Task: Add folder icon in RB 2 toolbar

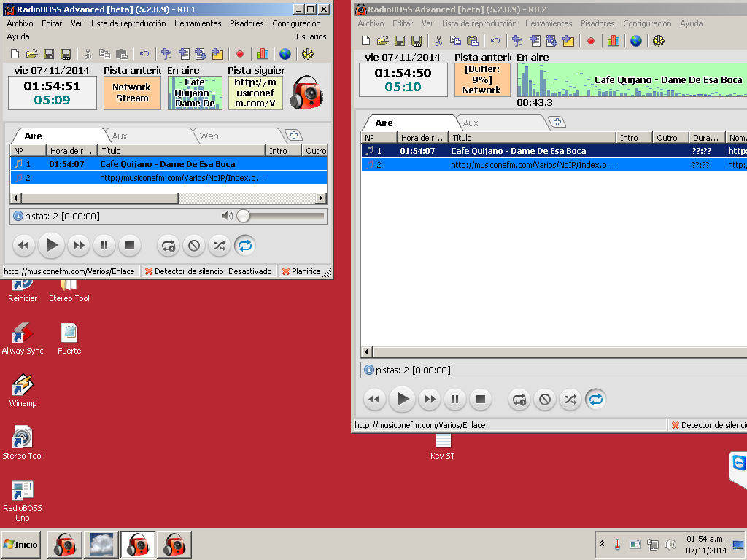Action: [568, 41]
